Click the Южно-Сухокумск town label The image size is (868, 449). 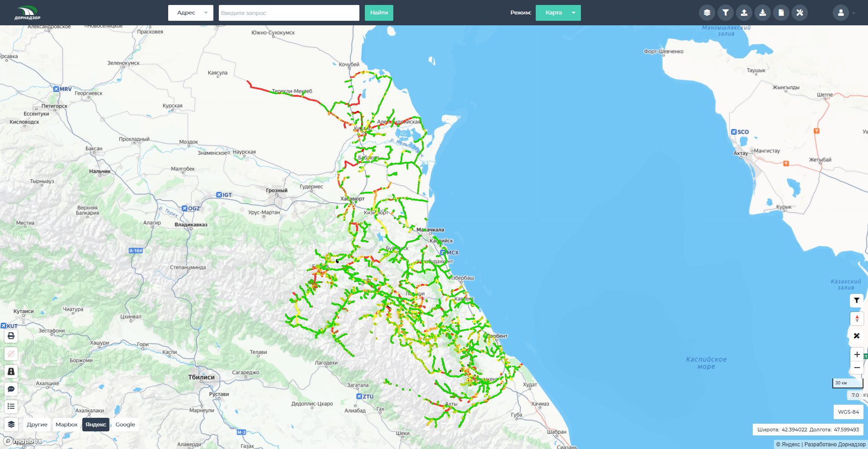(273, 33)
